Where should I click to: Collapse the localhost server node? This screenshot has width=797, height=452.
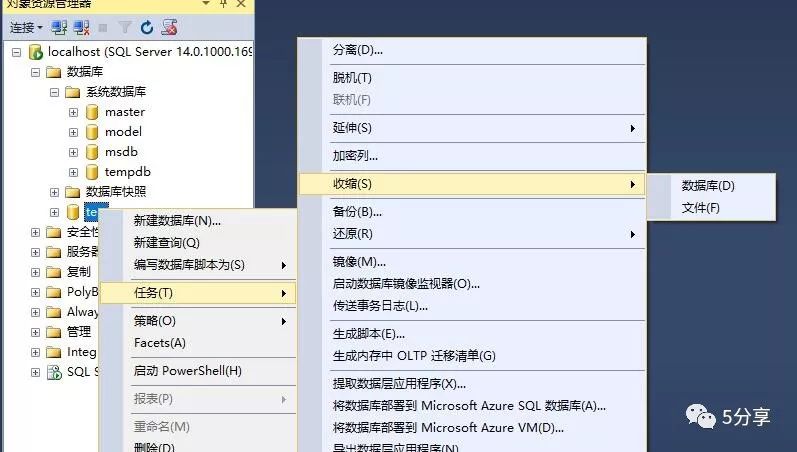(x=17, y=52)
